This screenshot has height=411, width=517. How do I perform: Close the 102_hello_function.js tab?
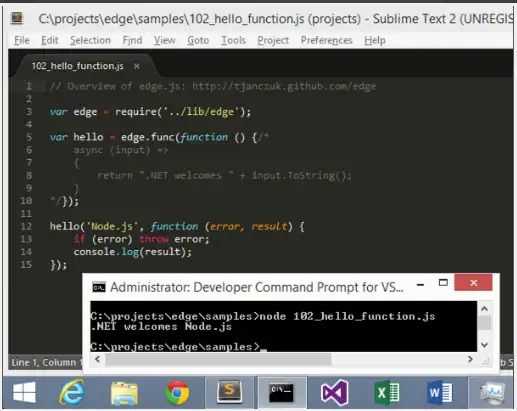click(x=137, y=66)
